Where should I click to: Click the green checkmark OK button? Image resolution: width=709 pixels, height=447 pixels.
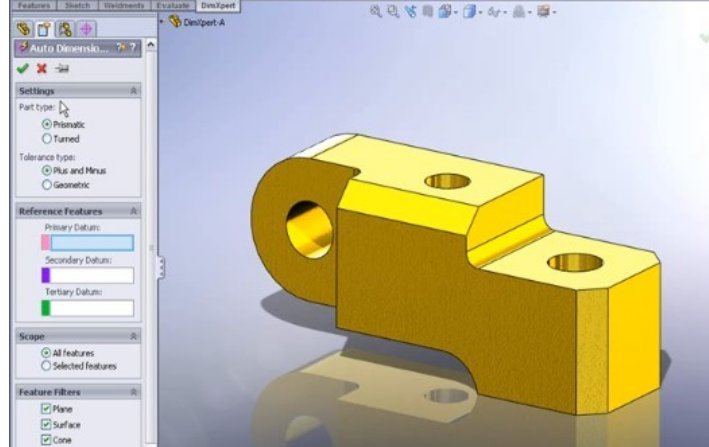(x=23, y=68)
